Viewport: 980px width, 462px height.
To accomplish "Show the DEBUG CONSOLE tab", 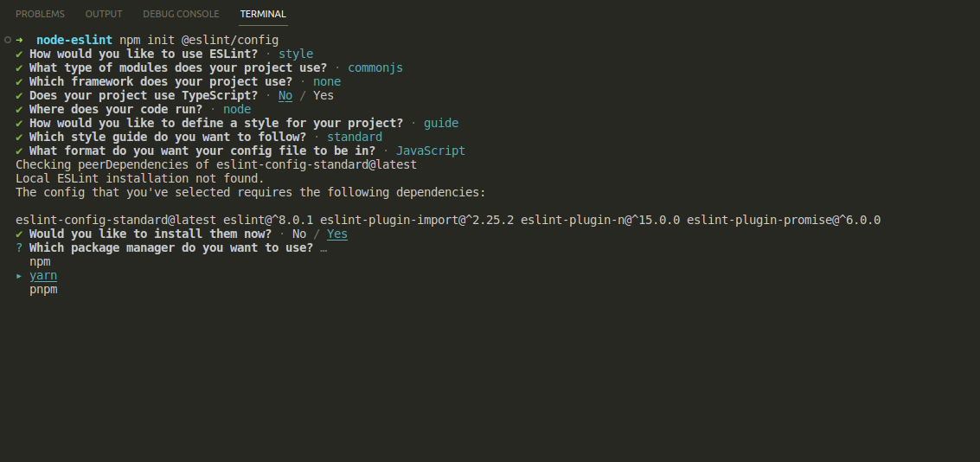I will pos(181,14).
